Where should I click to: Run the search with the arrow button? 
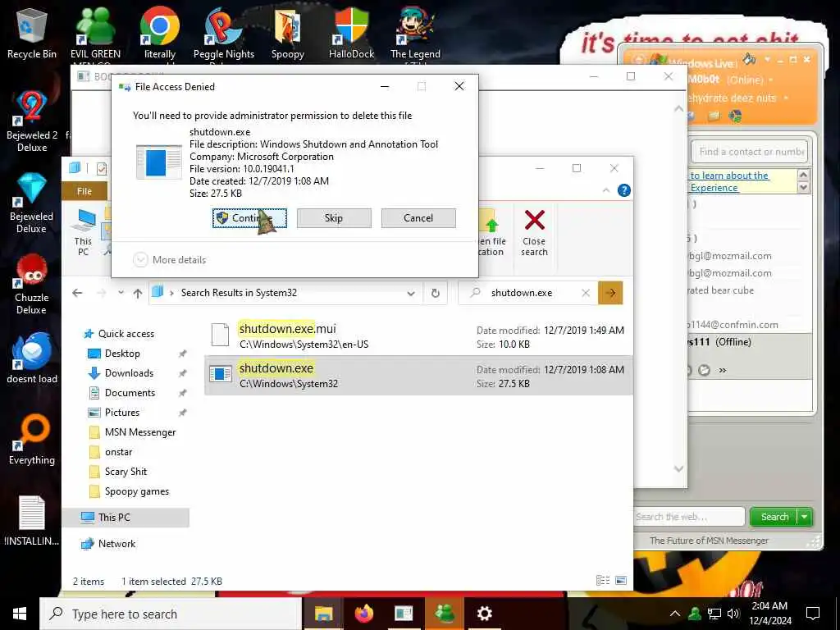[x=610, y=293]
